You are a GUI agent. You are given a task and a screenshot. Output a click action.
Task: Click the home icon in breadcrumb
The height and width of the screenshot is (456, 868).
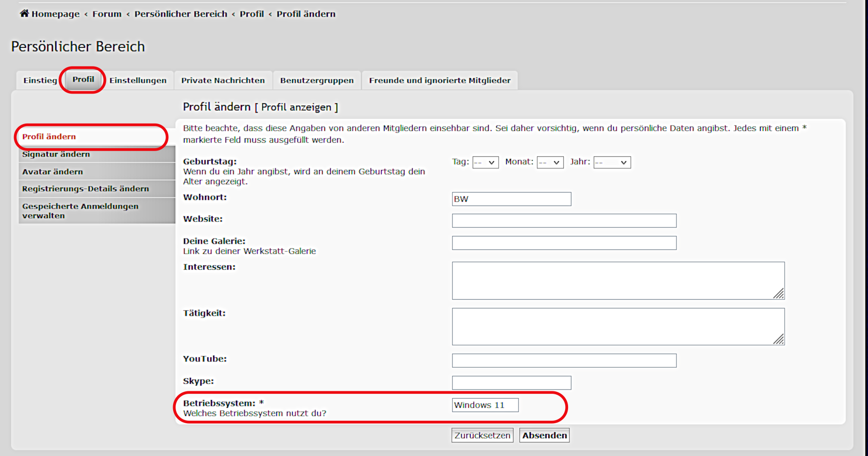(24, 14)
